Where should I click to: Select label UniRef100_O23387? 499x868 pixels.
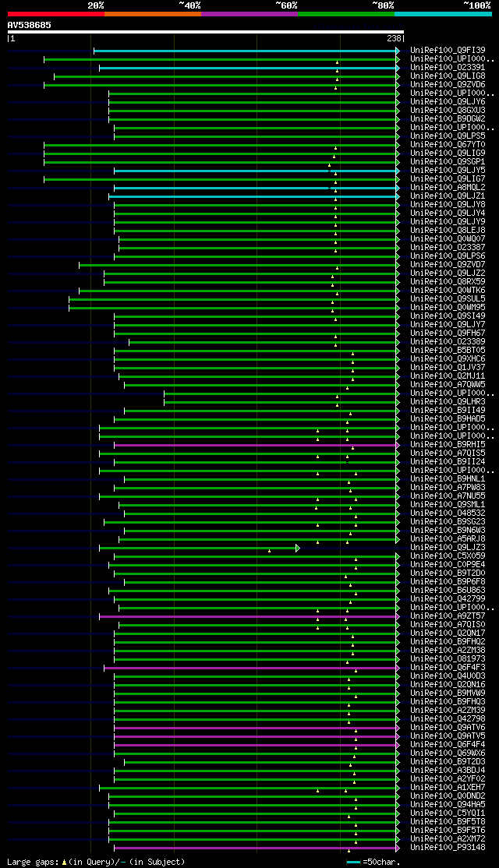[x=448, y=248]
